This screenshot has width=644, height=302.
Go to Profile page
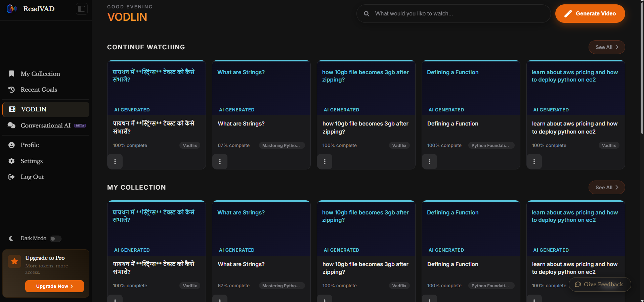[x=46, y=145]
